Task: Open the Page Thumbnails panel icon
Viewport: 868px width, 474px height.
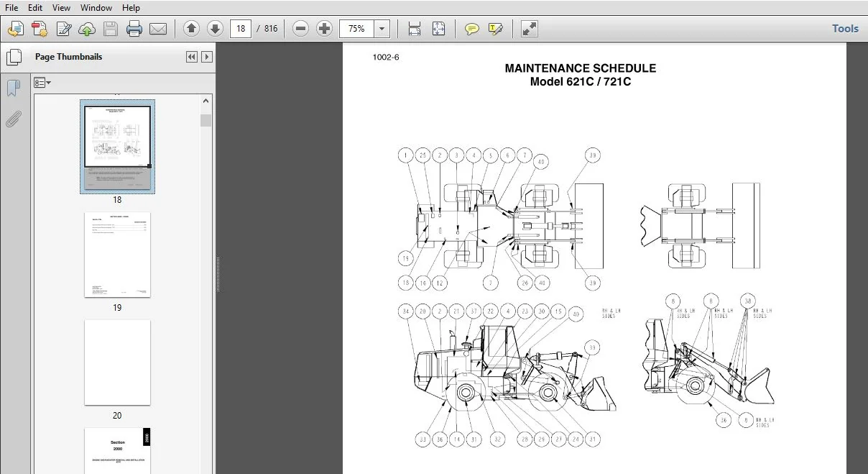Action: [x=13, y=57]
